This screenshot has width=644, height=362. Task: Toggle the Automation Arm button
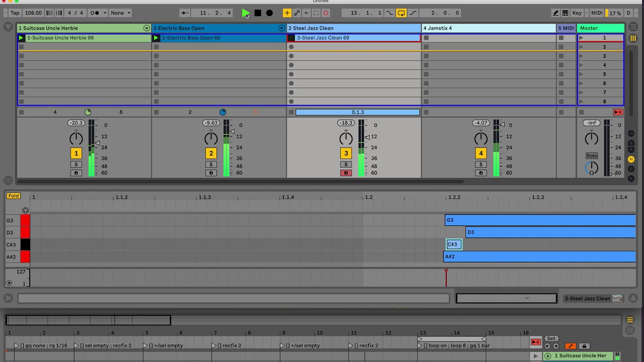coord(297,13)
